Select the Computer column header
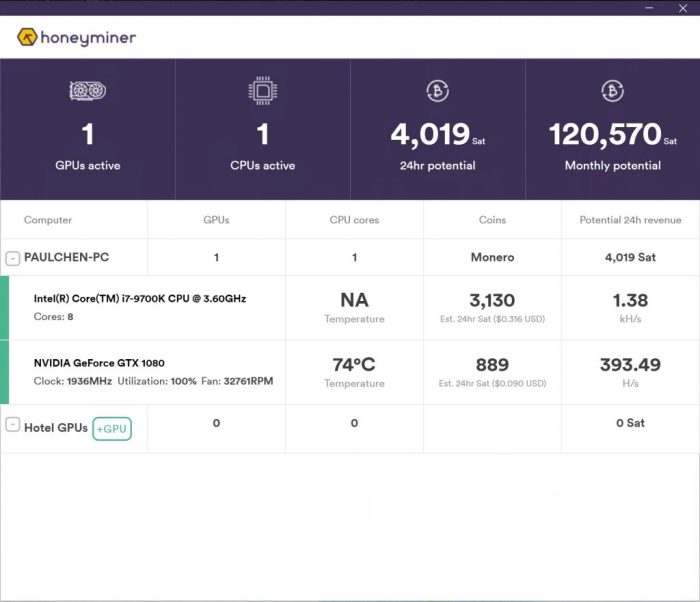 click(x=48, y=220)
